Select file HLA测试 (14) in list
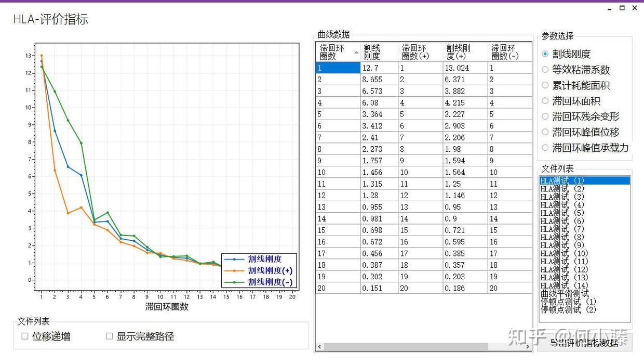The image size is (644, 363). click(x=585, y=286)
